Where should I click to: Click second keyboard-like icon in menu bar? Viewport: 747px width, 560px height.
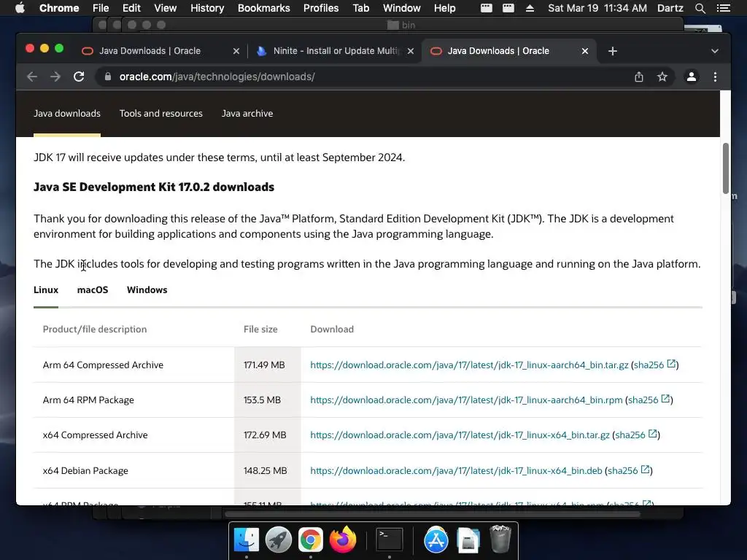508,8
